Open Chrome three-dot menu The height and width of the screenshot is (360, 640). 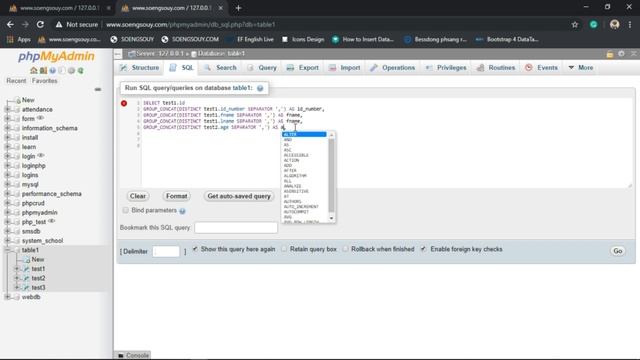click(x=630, y=24)
